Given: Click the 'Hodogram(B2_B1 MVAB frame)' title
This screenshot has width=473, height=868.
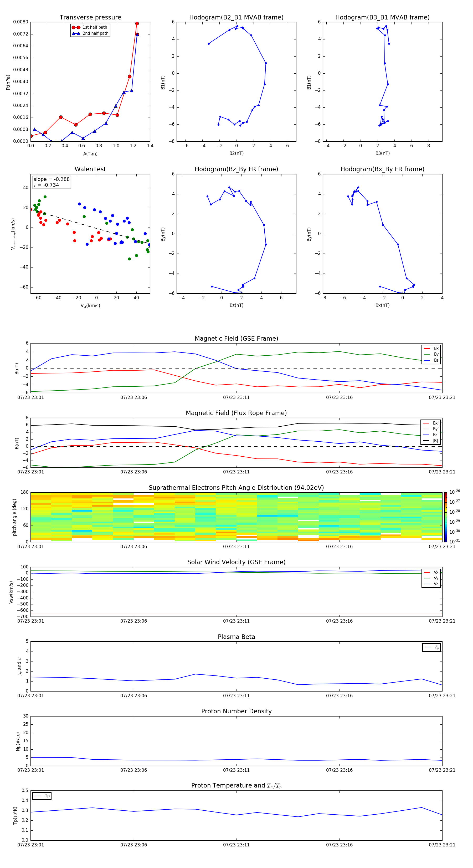Looking at the screenshot, I should click(x=236, y=18).
